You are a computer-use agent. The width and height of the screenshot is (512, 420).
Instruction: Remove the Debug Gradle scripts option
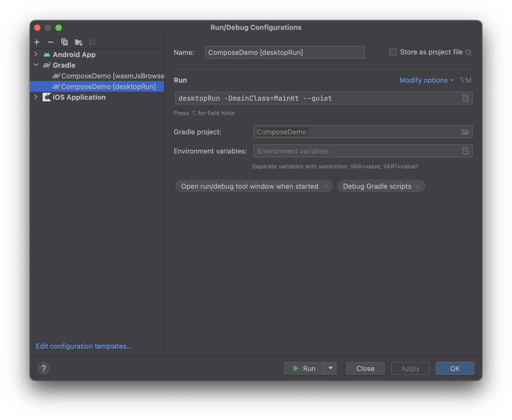418,187
